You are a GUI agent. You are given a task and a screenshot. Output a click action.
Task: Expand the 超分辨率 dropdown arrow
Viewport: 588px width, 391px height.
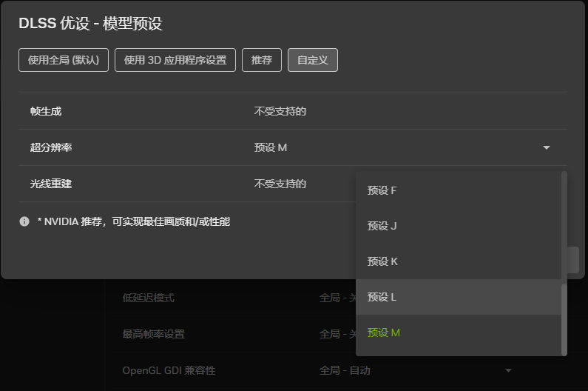[x=547, y=147]
